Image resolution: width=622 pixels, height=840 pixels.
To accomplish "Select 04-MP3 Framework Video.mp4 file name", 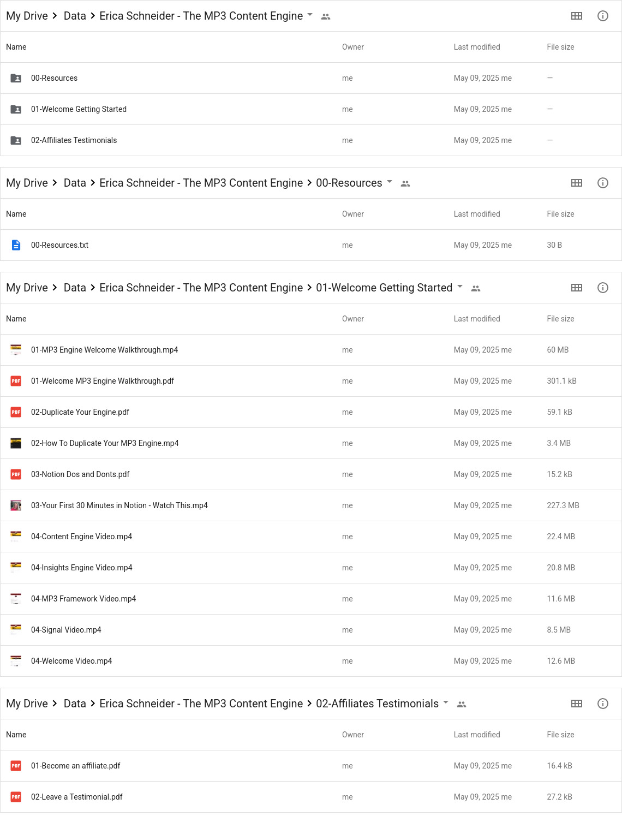I will coord(83,599).
